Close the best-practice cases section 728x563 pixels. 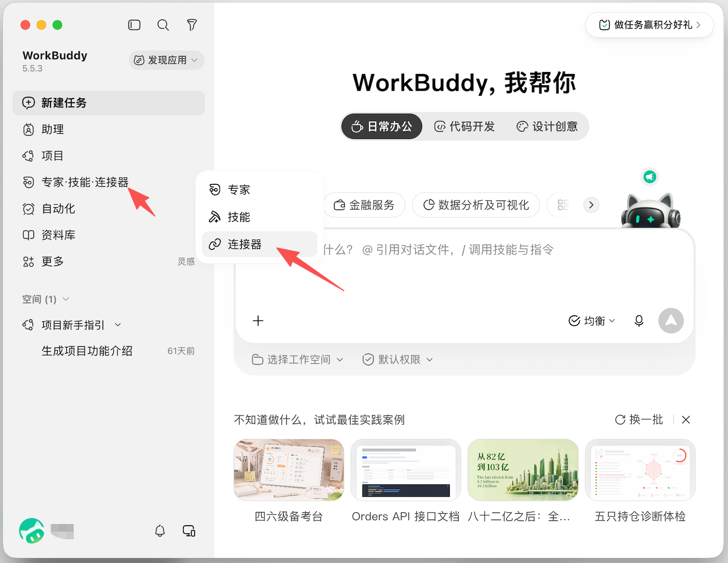click(686, 420)
